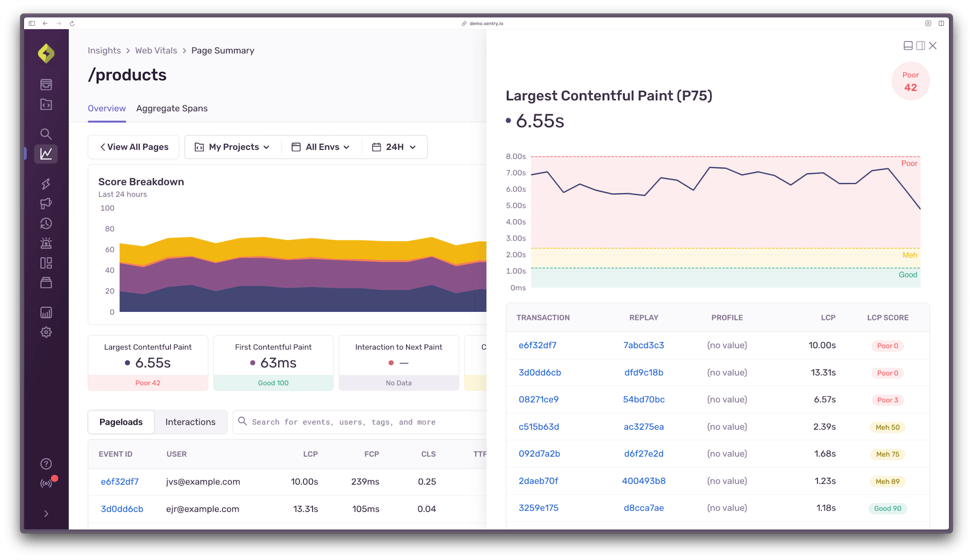The height and width of the screenshot is (560, 973).
Task: Open the Projects code-folder icon in sidebar
Action: click(x=46, y=105)
